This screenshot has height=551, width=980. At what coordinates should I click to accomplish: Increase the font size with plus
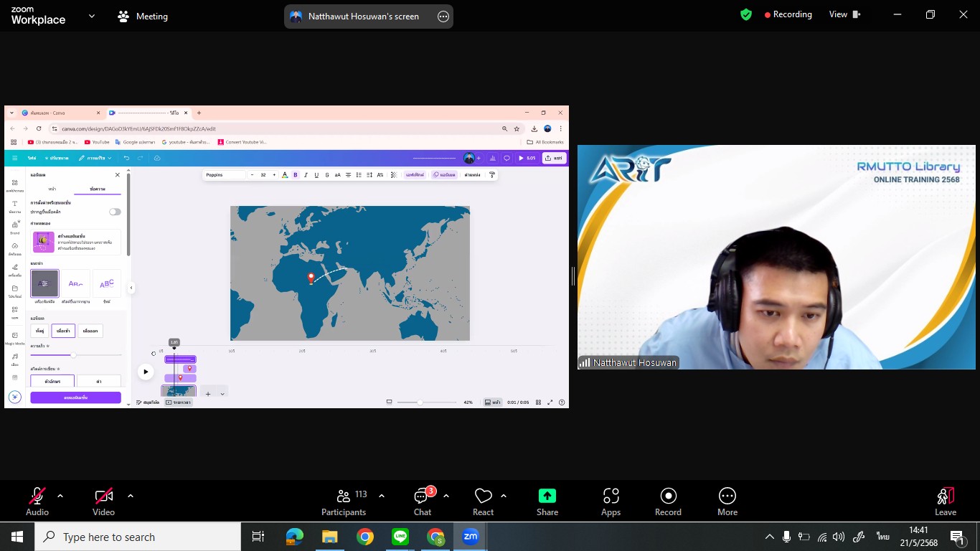tap(274, 175)
